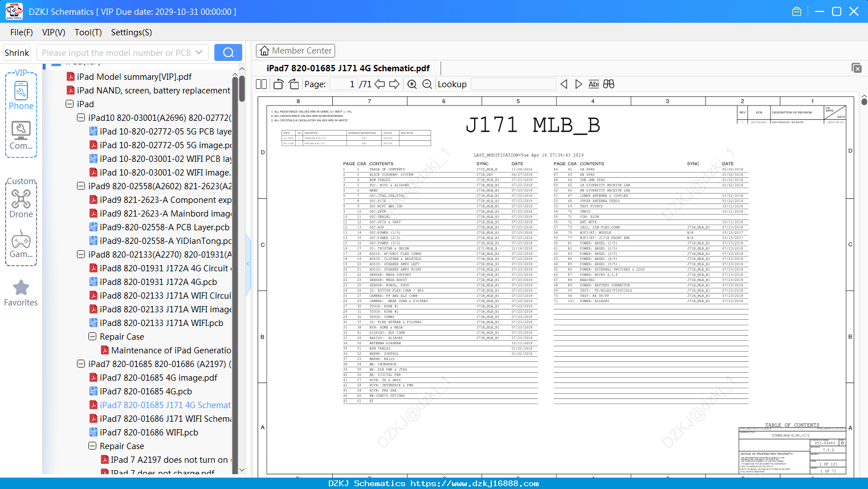Select the iPad7 820-01685 J171 4G Schematic tab
Screen dimensions: 868x489
(348, 68)
